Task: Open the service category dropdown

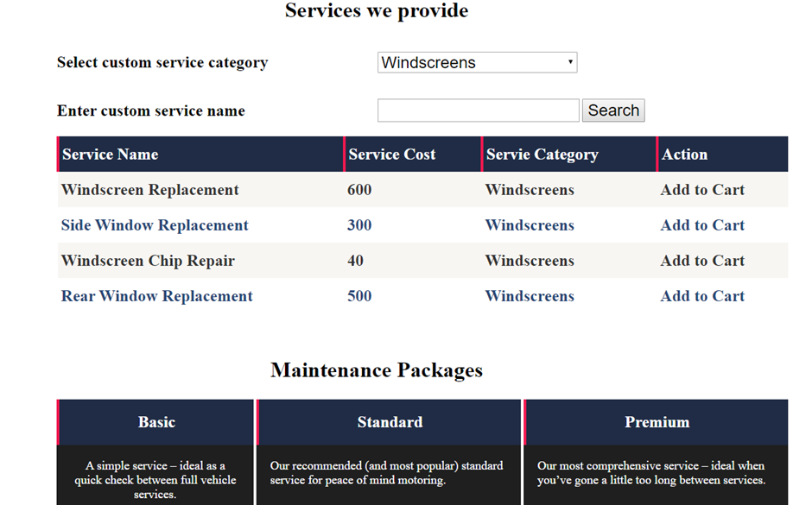Action: pyautogui.click(x=477, y=62)
